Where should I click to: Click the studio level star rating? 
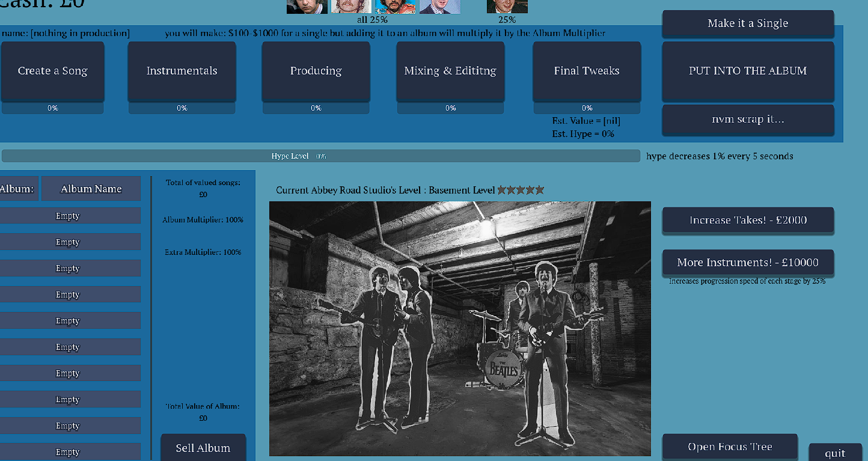point(521,190)
